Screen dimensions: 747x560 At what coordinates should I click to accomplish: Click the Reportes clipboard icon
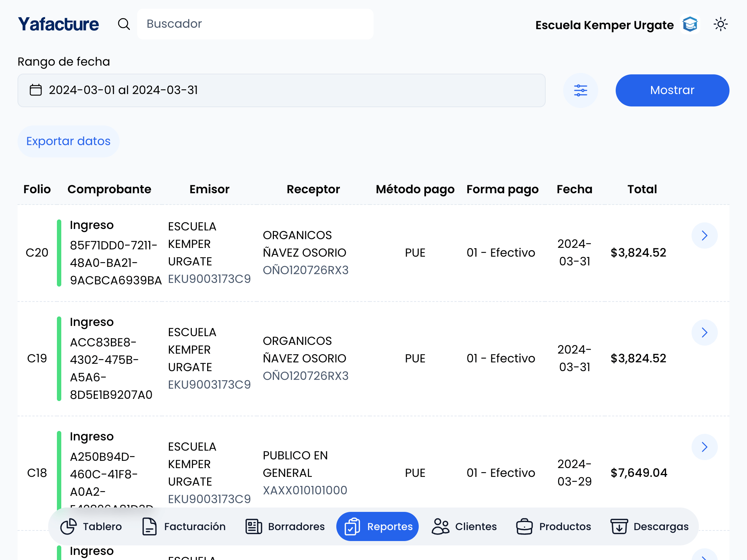352,526
